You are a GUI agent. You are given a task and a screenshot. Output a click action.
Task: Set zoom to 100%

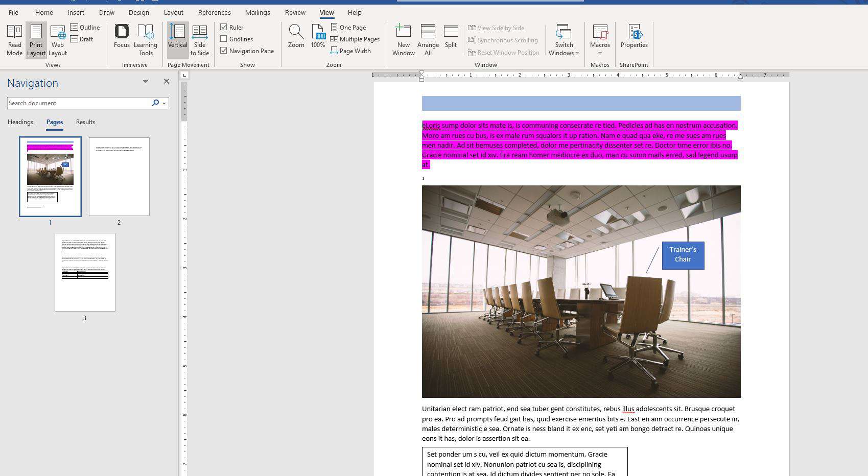[318, 36]
